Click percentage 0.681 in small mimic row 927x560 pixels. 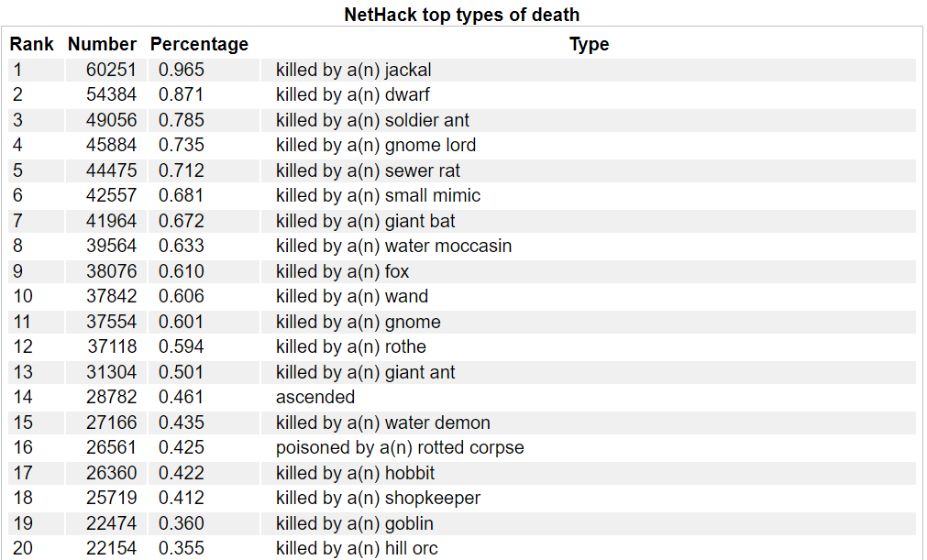pos(181,195)
